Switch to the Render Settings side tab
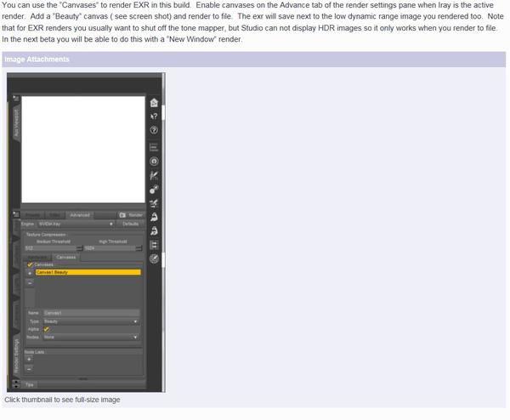The image size is (510, 420). [x=16, y=356]
